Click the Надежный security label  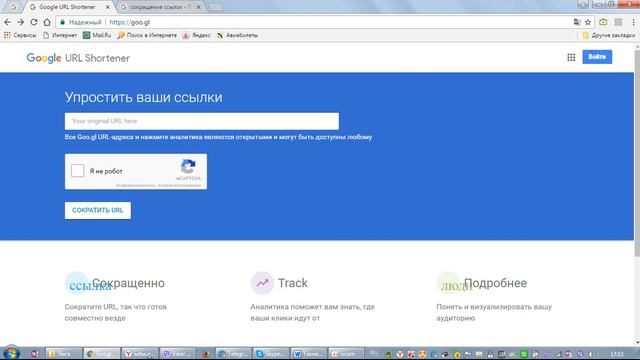pos(85,22)
